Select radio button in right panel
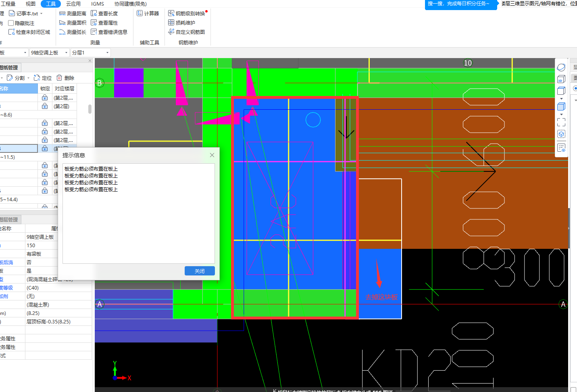This screenshot has width=577, height=392. click(575, 88)
